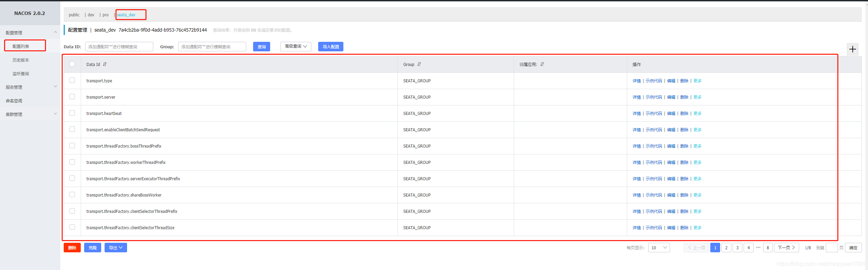Go to page 2
Screen dimensions: 868x270
click(726, 248)
